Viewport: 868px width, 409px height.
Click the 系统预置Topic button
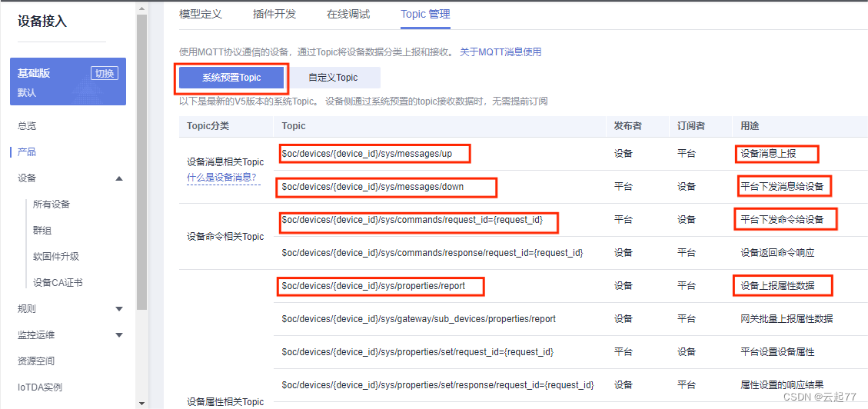click(231, 78)
